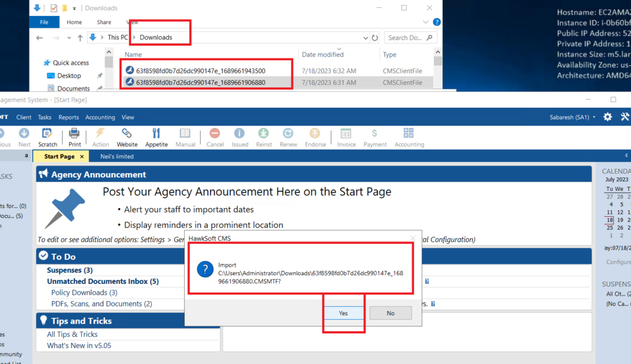Select the Print icon in HawkSoft toolbar
The image size is (631, 364).
click(74, 136)
